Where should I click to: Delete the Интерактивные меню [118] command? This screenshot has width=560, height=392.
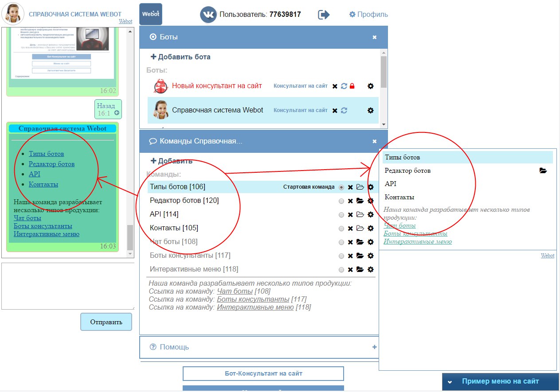(350, 270)
